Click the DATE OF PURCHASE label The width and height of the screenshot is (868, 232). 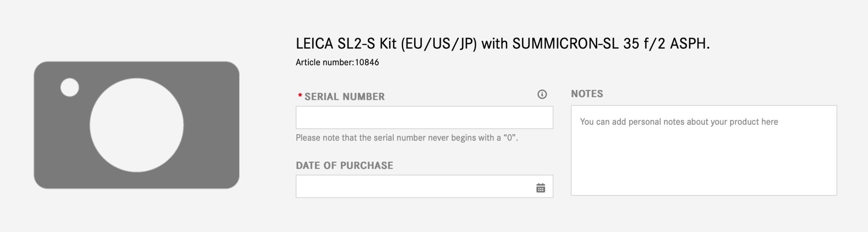pyautogui.click(x=344, y=166)
